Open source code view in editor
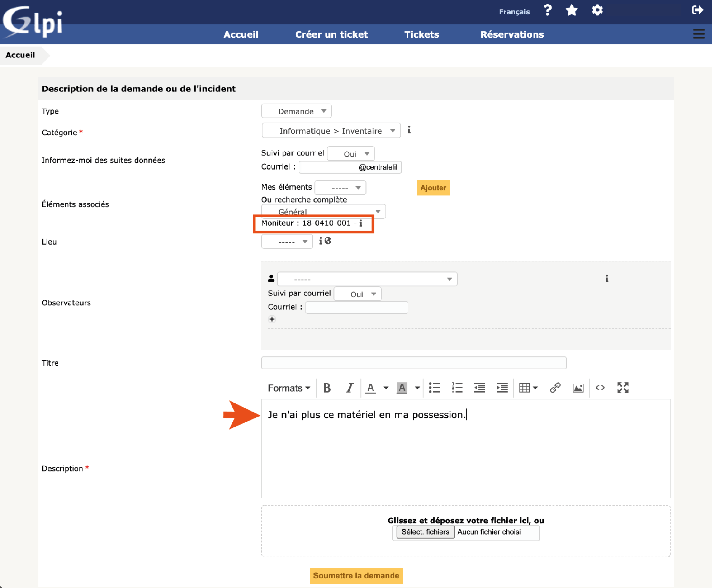The width and height of the screenshot is (712, 588). click(x=600, y=388)
